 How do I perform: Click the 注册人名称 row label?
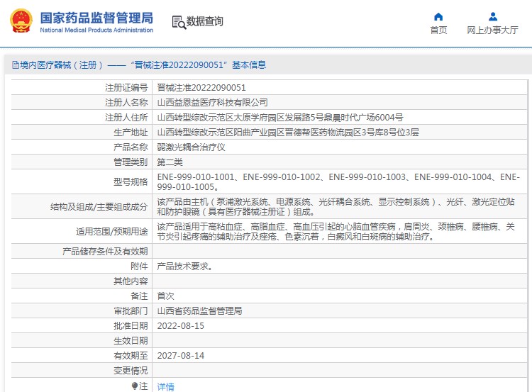[126, 103]
